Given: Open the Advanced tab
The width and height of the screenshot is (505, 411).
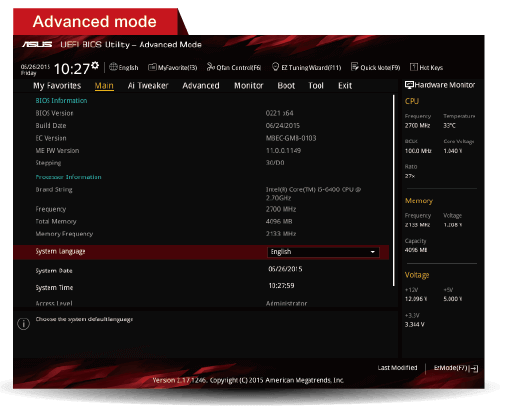Looking at the screenshot, I should 201,86.
